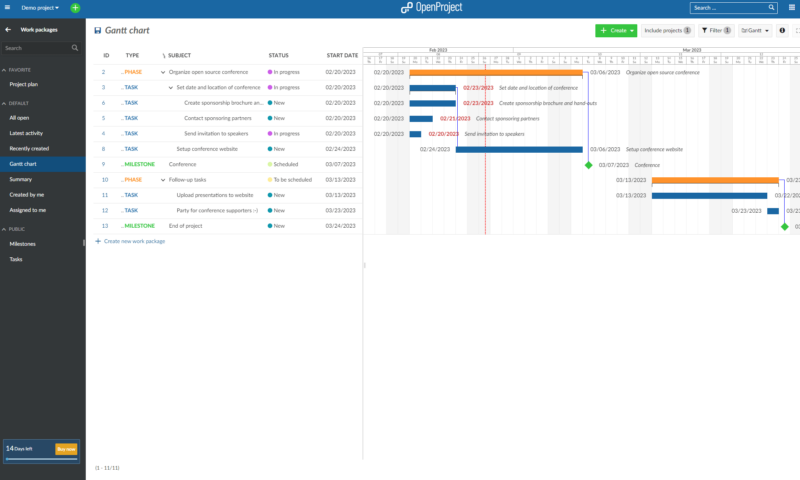Click the Conference milestone diamond in Gantt
Viewport: 800px width, 480px height.
coord(588,165)
